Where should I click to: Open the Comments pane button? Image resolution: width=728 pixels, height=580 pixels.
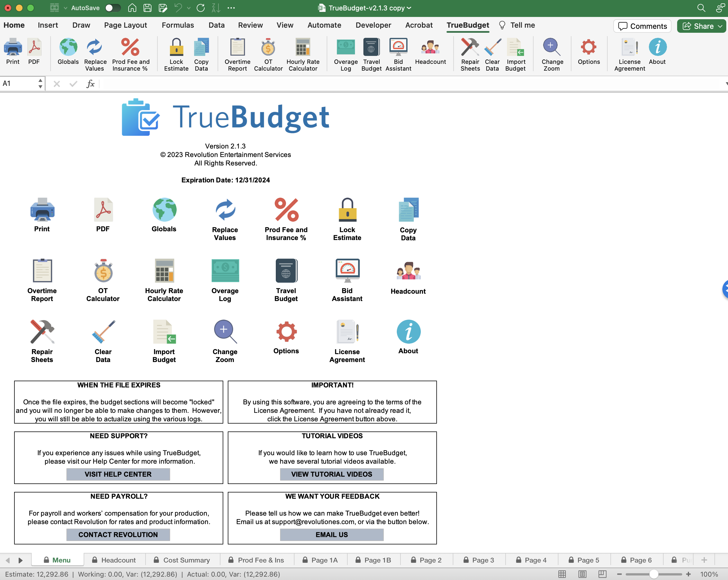(642, 26)
